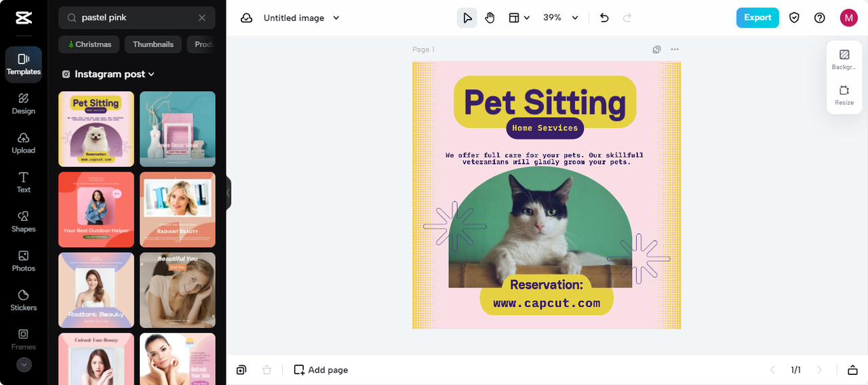This screenshot has width=868, height=385.
Task: Select the Christmas category chip
Action: click(89, 45)
